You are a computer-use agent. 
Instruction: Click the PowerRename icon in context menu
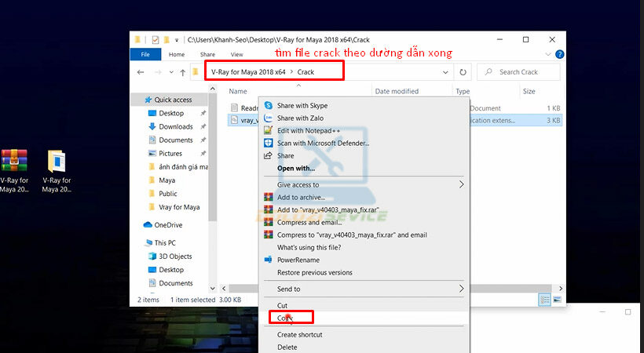point(269,260)
